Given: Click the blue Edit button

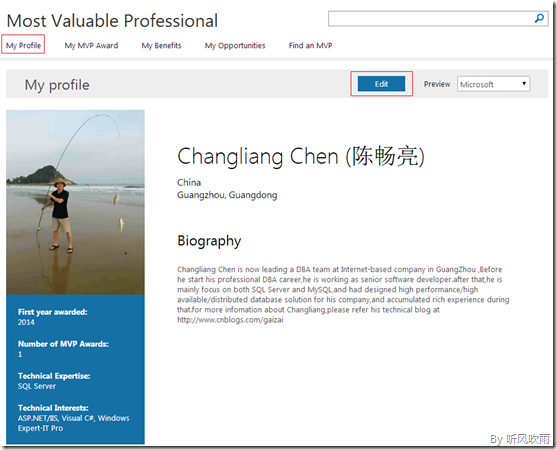Looking at the screenshot, I should (381, 84).
